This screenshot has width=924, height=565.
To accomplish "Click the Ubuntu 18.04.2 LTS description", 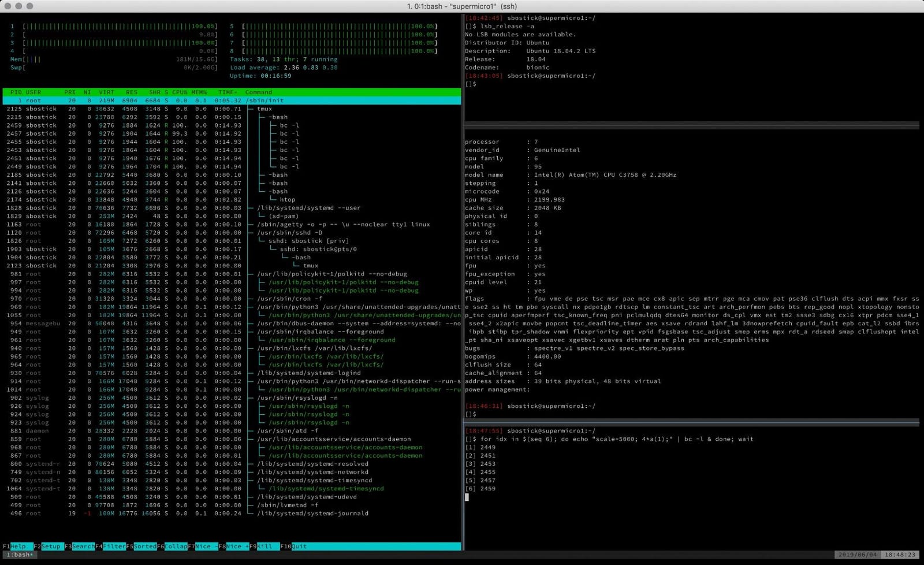I will click(x=561, y=51).
